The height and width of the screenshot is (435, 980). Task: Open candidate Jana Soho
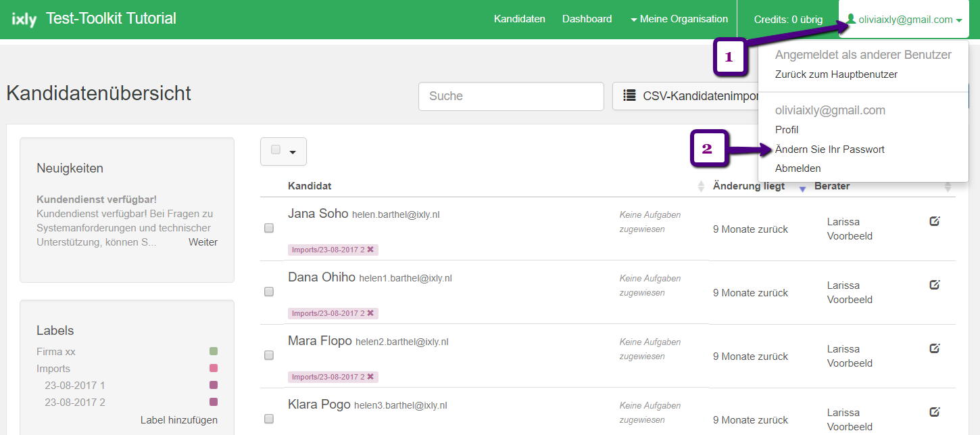[318, 214]
